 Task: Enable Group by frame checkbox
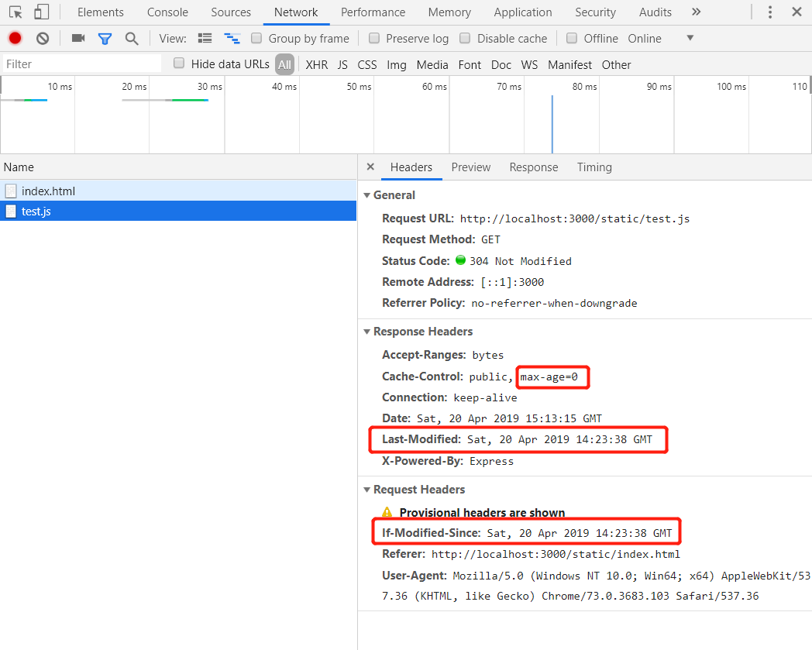pos(256,38)
